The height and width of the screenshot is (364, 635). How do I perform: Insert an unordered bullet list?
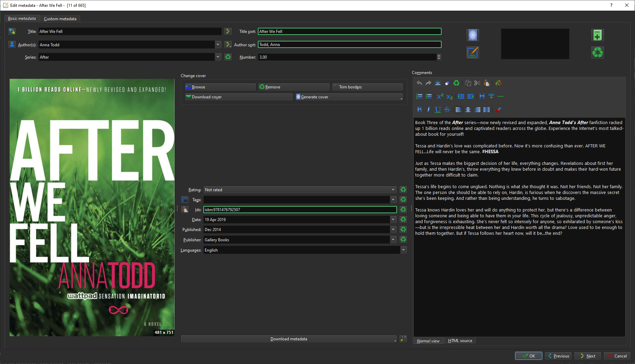click(x=428, y=96)
